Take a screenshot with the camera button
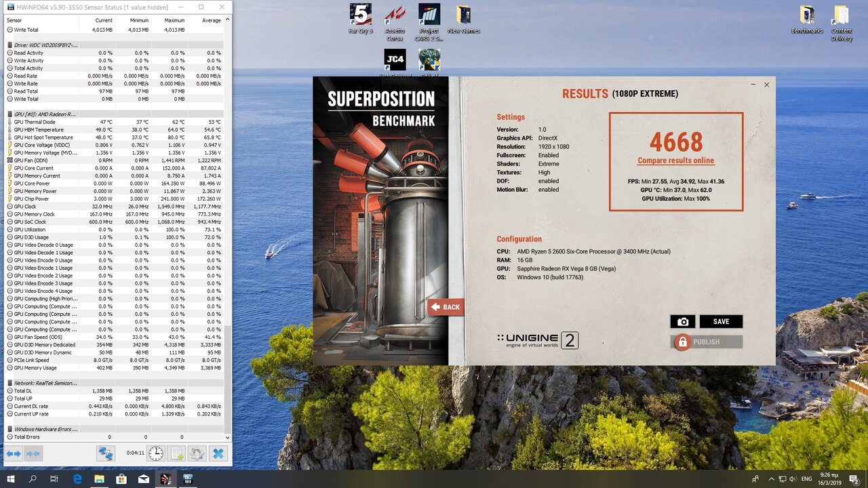868x488 pixels. (683, 322)
